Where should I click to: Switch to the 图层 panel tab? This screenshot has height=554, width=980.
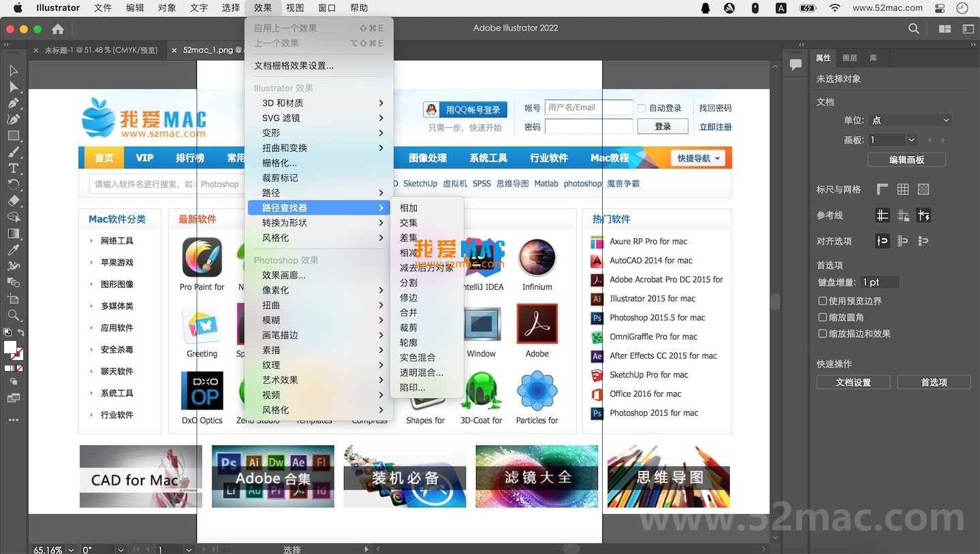click(x=850, y=58)
